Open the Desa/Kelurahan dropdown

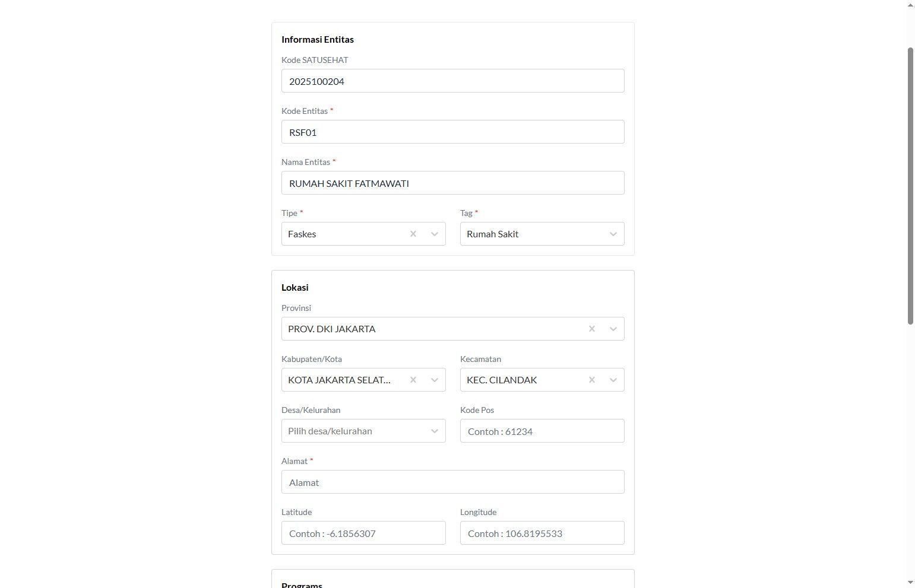(363, 431)
